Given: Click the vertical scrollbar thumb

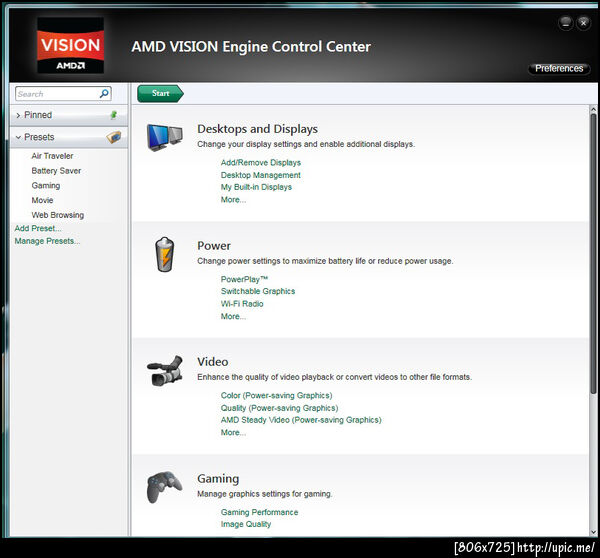Looking at the screenshot, I should coord(593,253).
